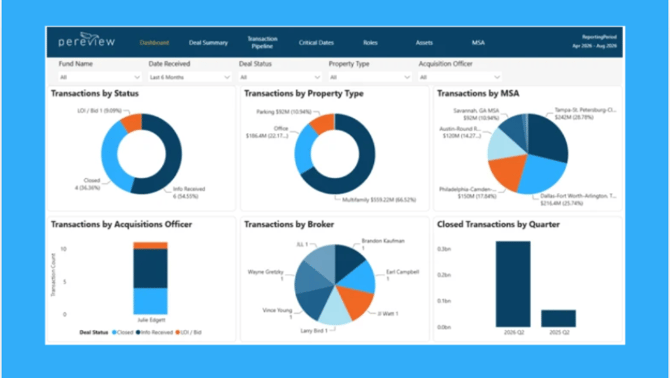Select the Roles tab
The image size is (670, 378).
tap(370, 43)
